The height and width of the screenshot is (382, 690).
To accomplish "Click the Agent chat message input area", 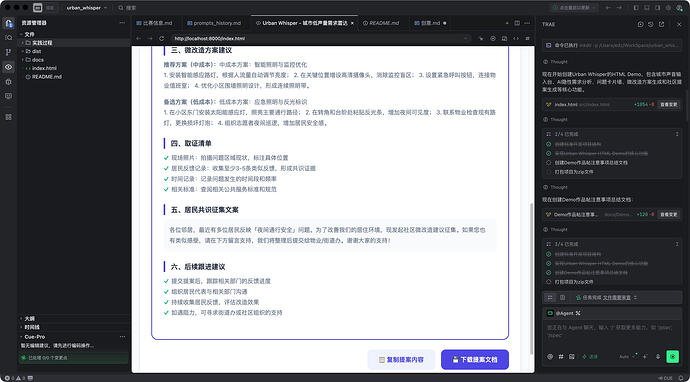I will pyautogui.click(x=612, y=331).
